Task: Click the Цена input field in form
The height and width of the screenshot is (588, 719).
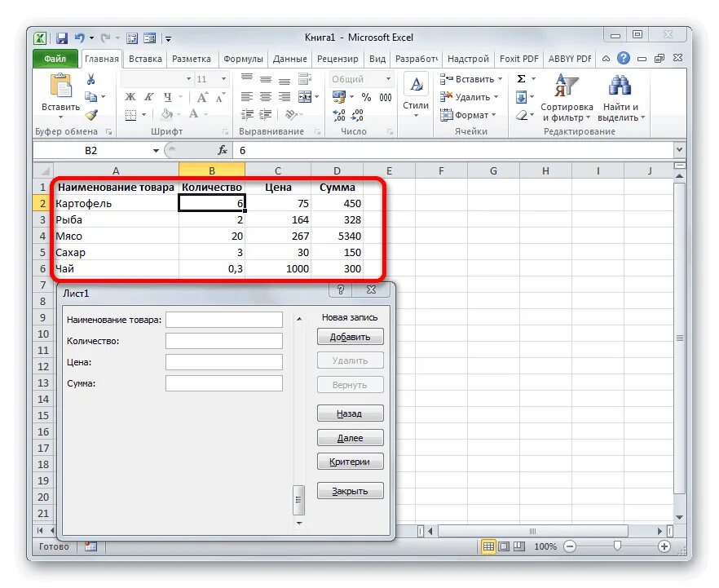Action: point(224,362)
